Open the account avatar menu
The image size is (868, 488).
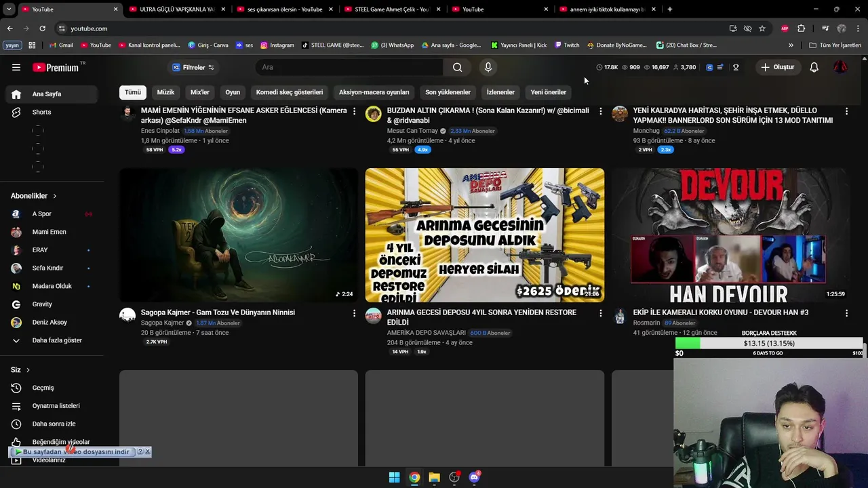[840, 67]
